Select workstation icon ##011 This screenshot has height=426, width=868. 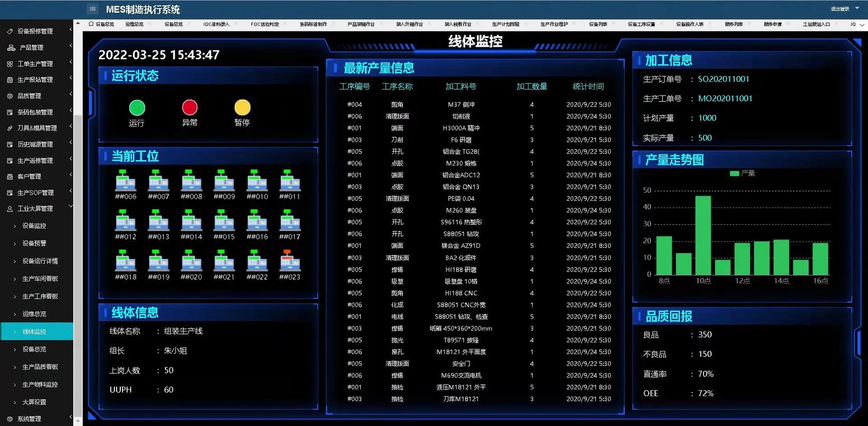290,181
